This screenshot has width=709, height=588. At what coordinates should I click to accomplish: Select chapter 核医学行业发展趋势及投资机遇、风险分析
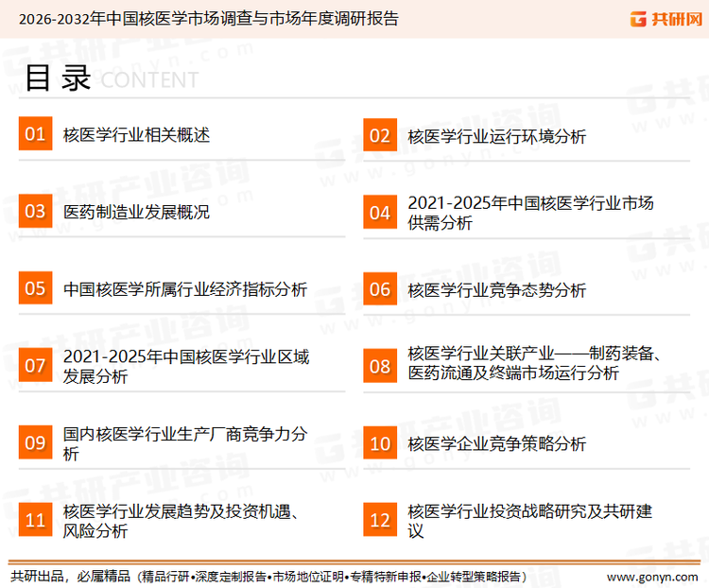tap(181, 521)
